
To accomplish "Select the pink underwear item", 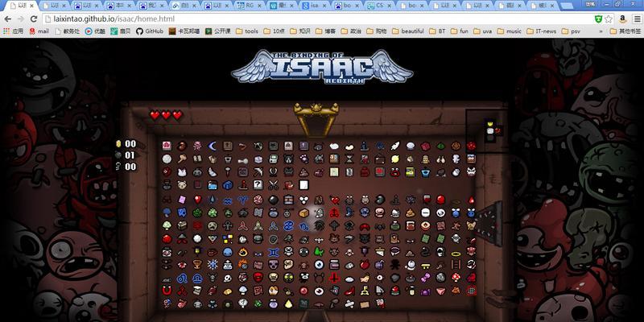I will point(440,291).
